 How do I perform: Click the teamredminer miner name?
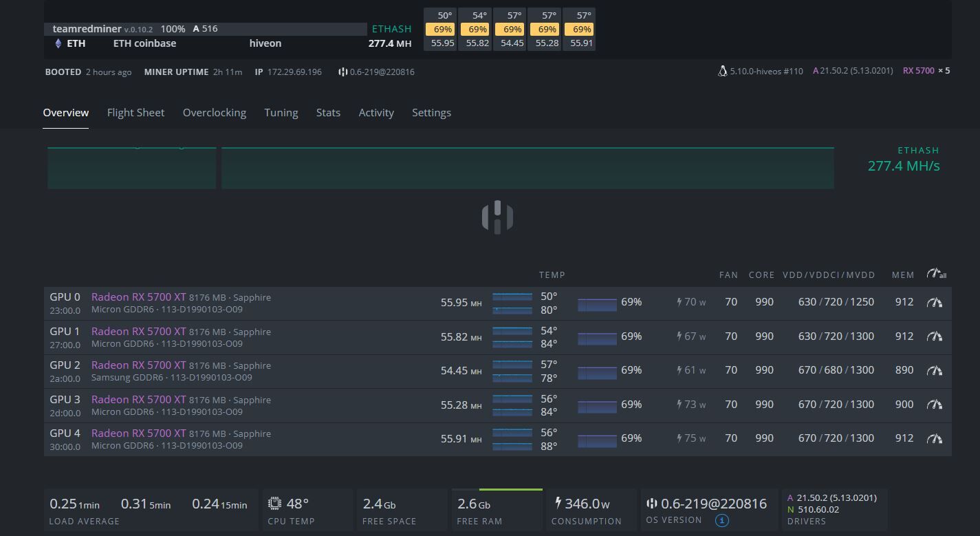pos(87,29)
